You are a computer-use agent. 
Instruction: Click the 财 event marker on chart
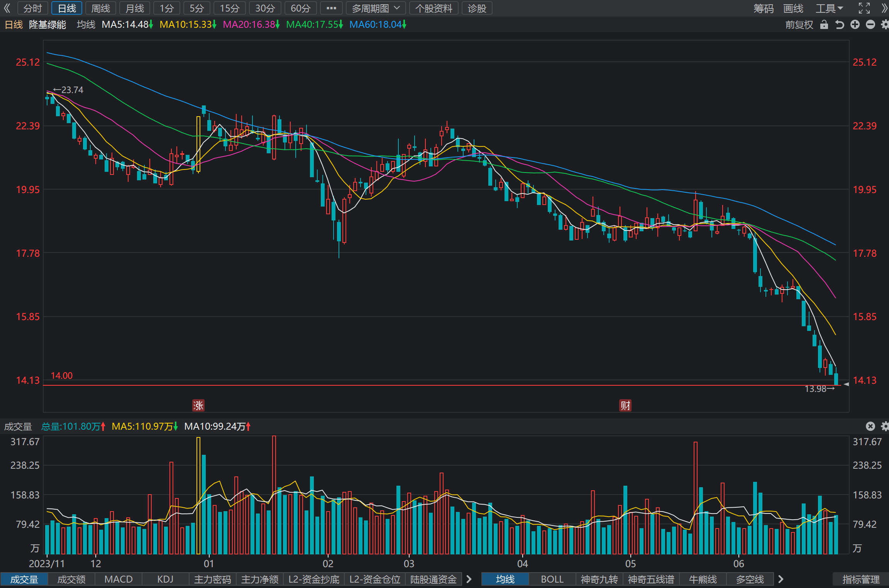tap(625, 405)
